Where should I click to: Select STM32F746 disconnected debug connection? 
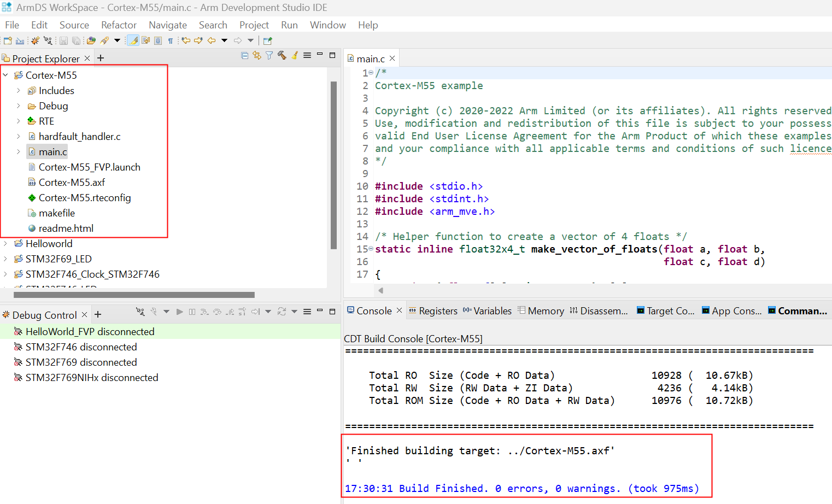[x=81, y=347]
